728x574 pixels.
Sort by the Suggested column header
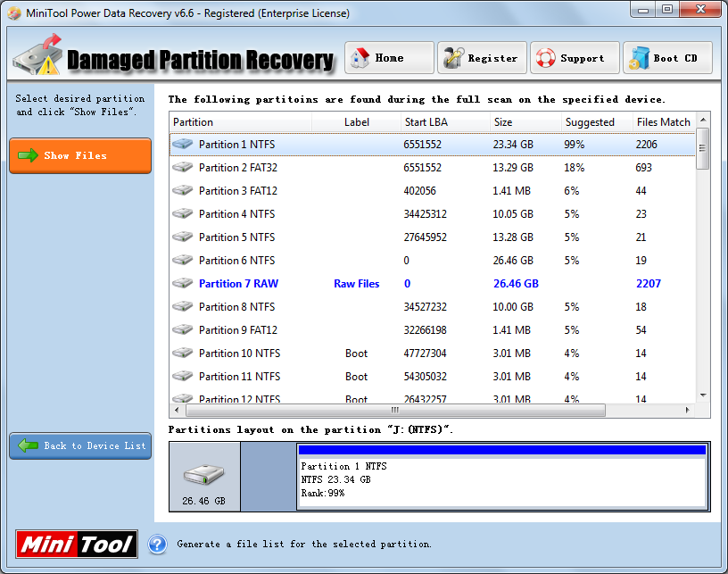[597, 122]
